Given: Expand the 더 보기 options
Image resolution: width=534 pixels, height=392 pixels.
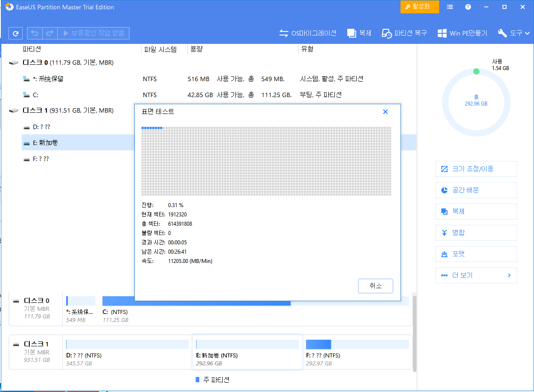Looking at the screenshot, I should [476, 275].
